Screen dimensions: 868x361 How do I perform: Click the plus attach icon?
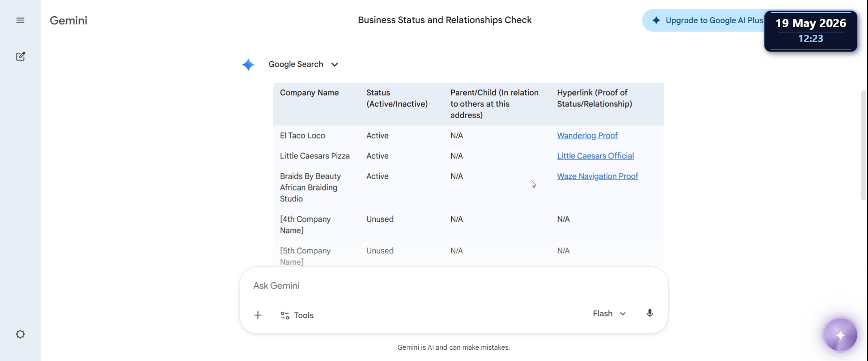[258, 315]
